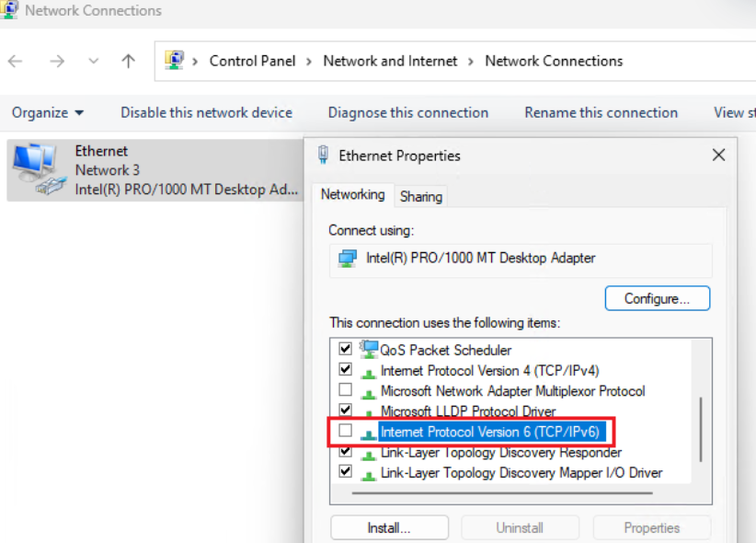Open the Organize dropdown menu
Screen dimensions: 756x543
[x=48, y=112]
